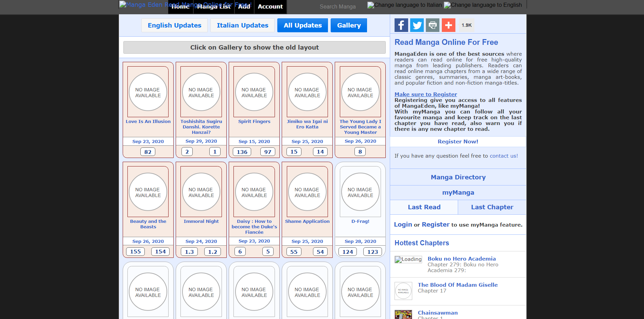Viewport: 644px width, 319px height.
Task: Switch to Italian Updates tab
Action: pyautogui.click(x=242, y=25)
